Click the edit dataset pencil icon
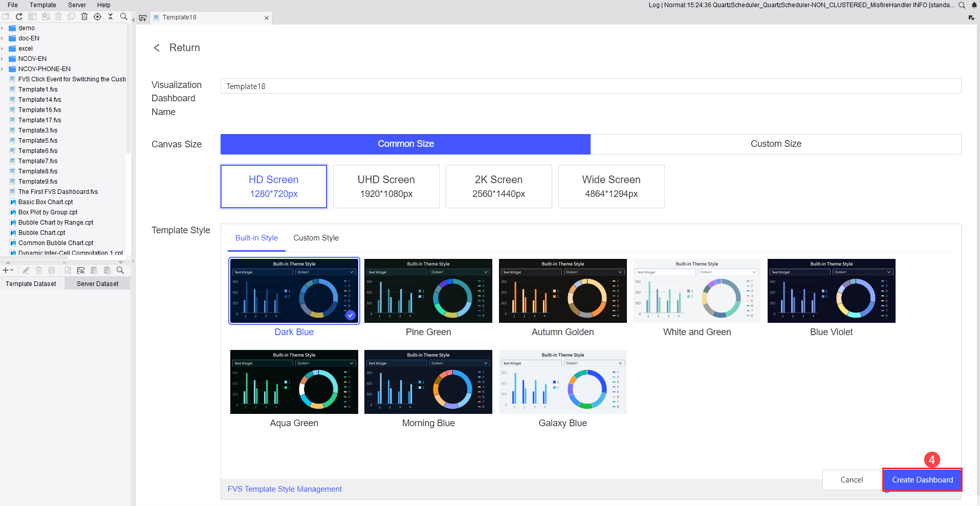The height and width of the screenshot is (506, 980). (x=26, y=270)
